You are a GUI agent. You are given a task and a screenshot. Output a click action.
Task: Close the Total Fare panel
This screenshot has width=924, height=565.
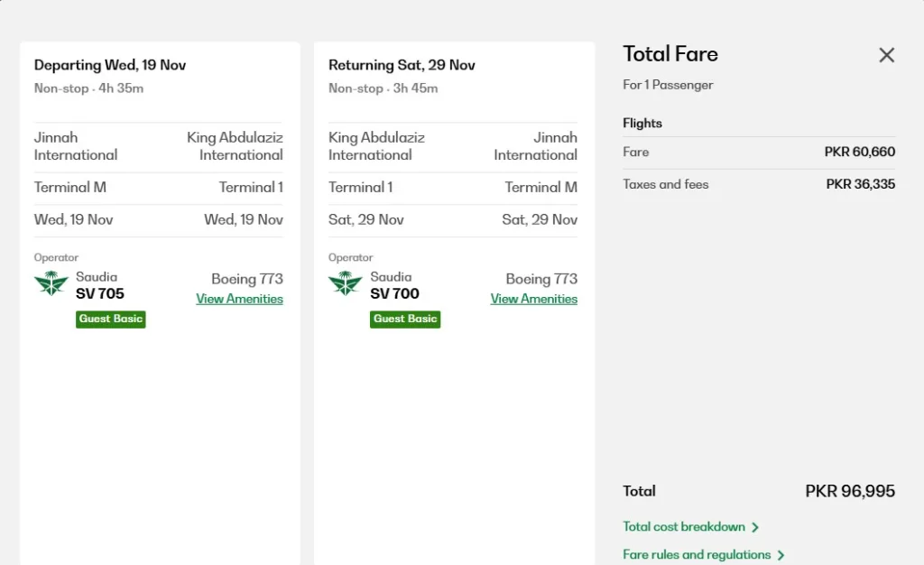tap(886, 55)
